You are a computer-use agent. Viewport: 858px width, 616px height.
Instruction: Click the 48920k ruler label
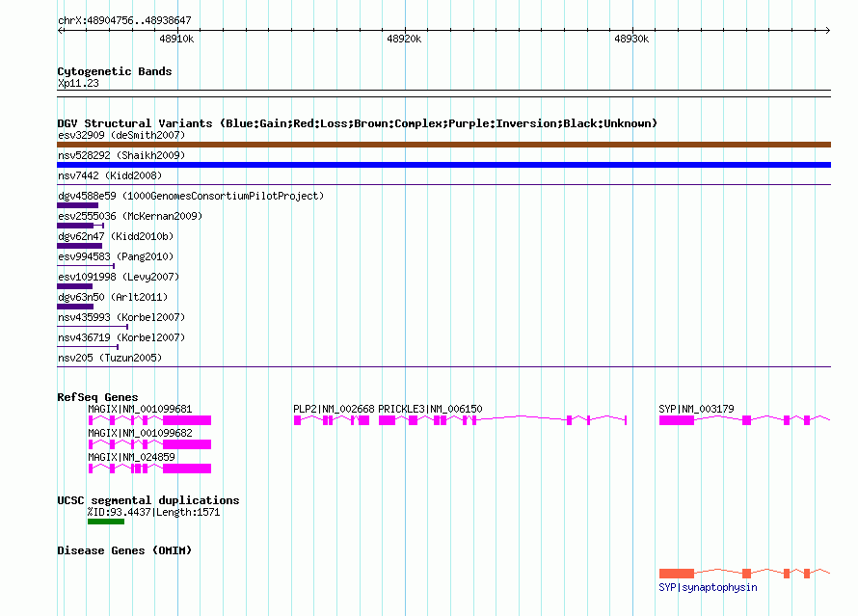[x=404, y=39]
